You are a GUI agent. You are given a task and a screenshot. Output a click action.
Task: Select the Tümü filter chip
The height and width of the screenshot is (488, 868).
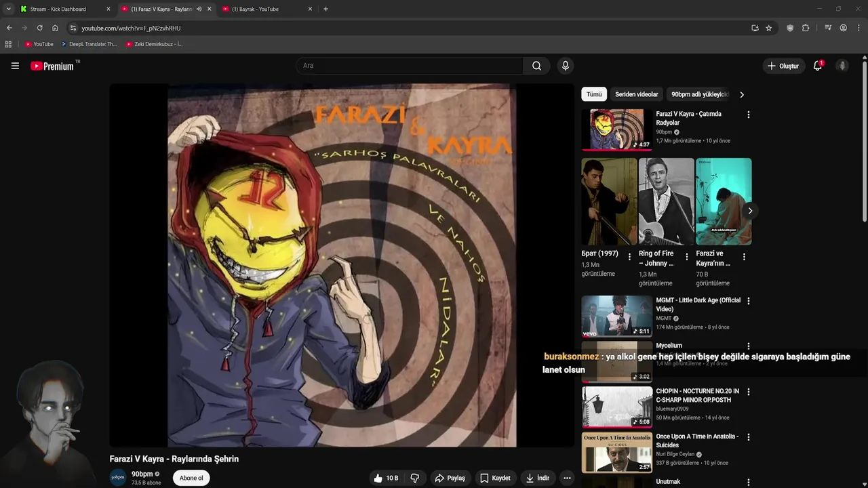click(x=594, y=94)
